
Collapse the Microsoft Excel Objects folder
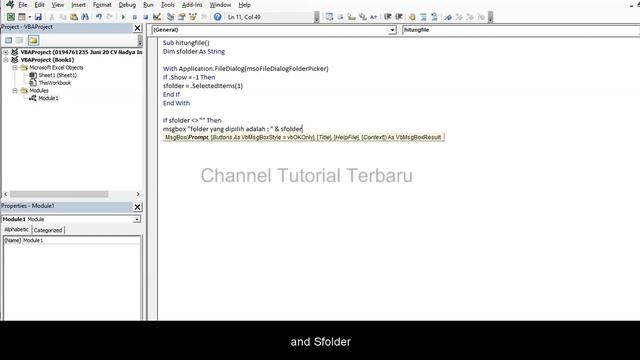point(15,68)
